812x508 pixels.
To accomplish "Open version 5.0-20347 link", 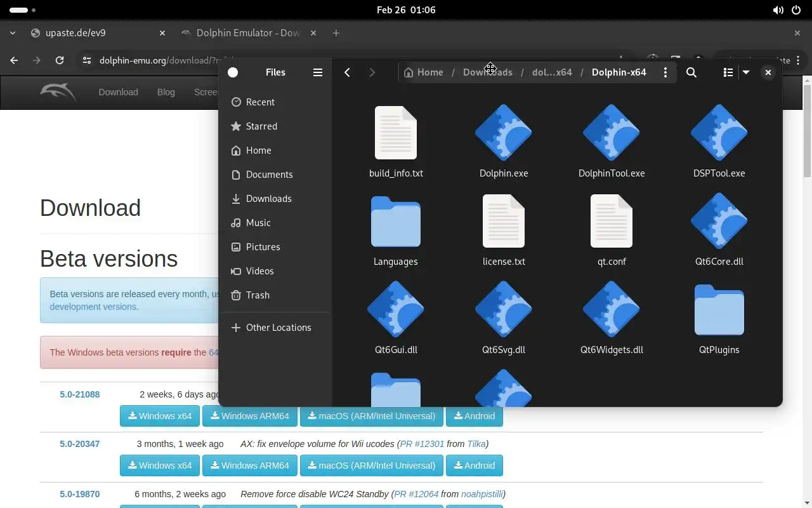I will [x=80, y=444].
